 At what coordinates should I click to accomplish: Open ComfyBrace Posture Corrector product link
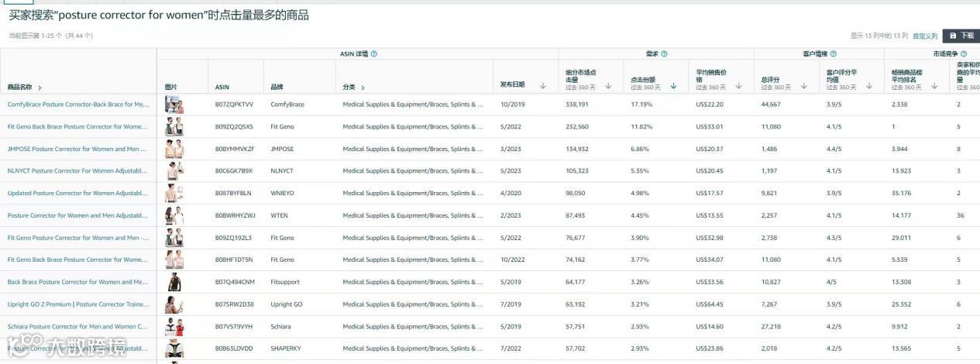(78, 104)
